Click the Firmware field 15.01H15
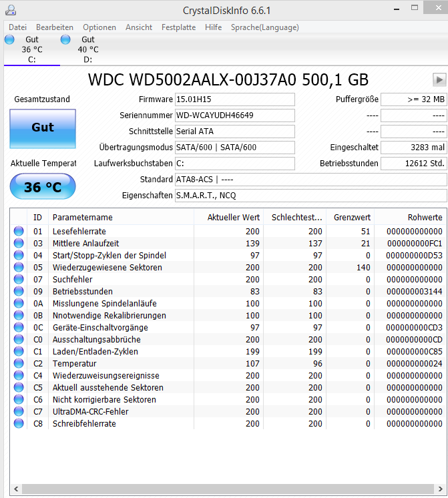 coord(235,99)
